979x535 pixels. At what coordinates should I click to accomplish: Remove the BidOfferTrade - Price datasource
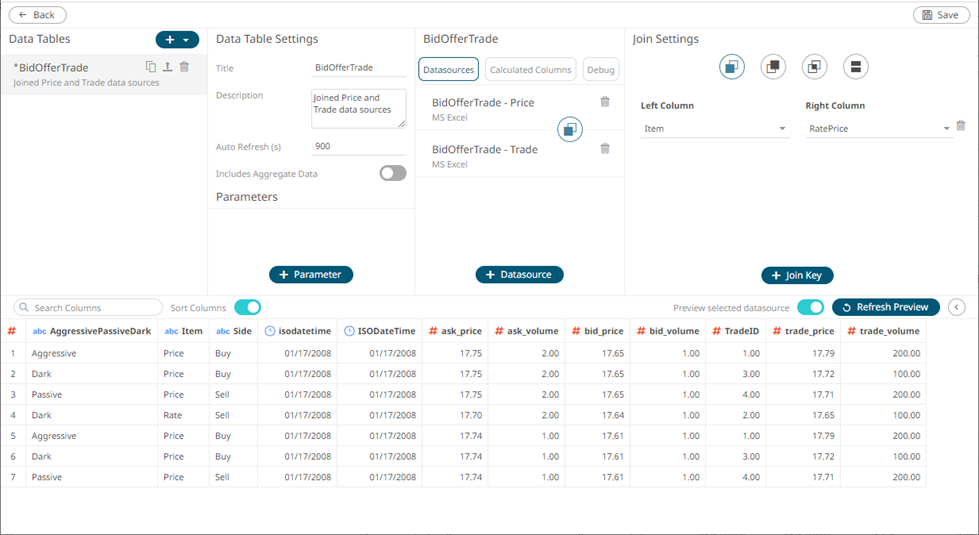coord(604,102)
